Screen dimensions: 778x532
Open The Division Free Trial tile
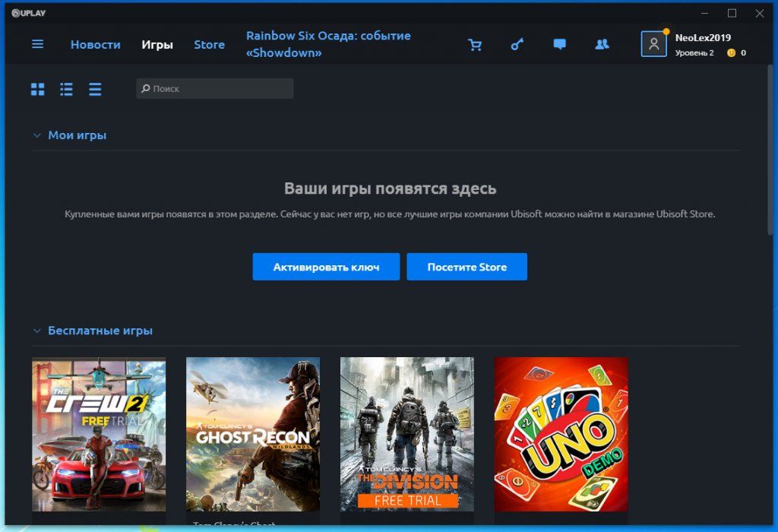pos(407,434)
